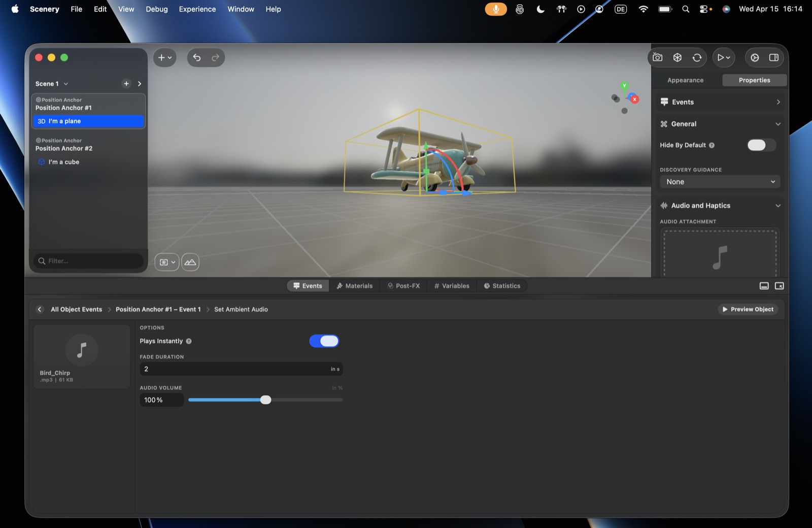Click the X axis on orientation gizmo

(634, 99)
